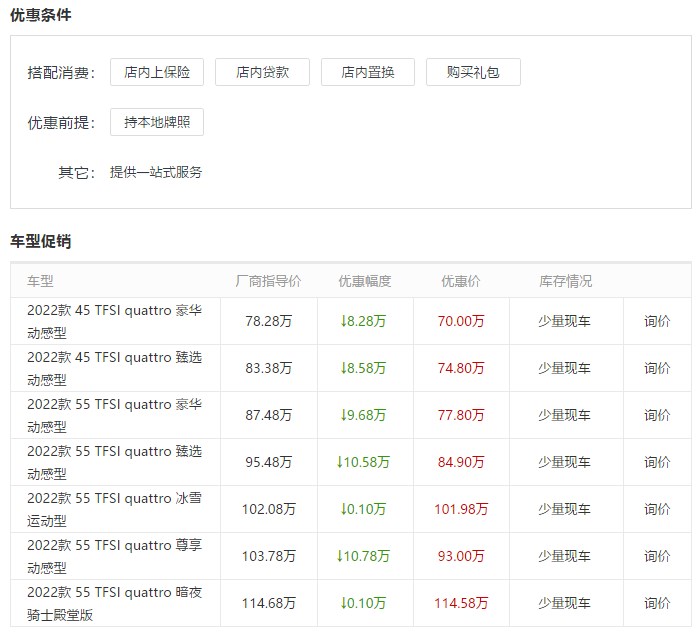Click the 114.68万 guide price cell
700x637 pixels.
tap(268, 604)
